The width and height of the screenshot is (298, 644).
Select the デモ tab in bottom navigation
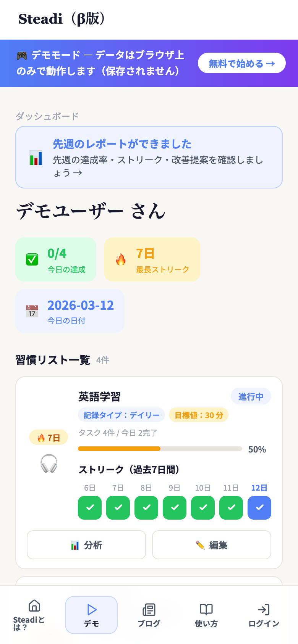point(91,615)
